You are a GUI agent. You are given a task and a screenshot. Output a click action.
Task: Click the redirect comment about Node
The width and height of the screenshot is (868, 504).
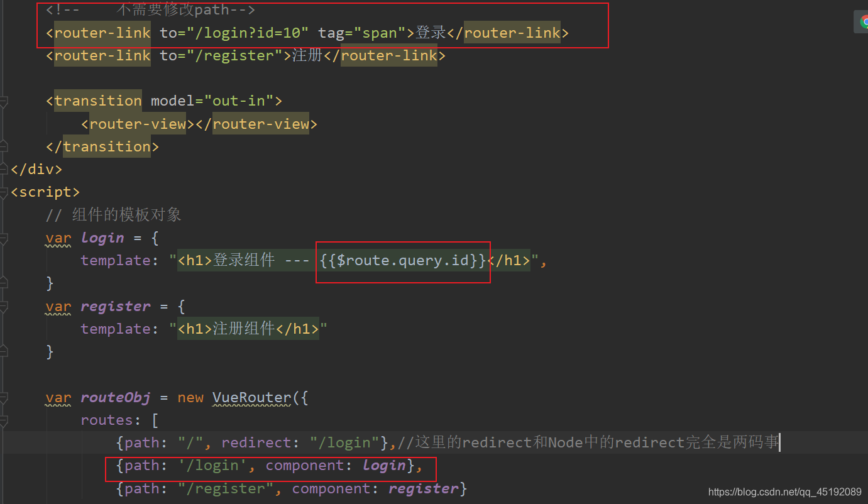588,442
